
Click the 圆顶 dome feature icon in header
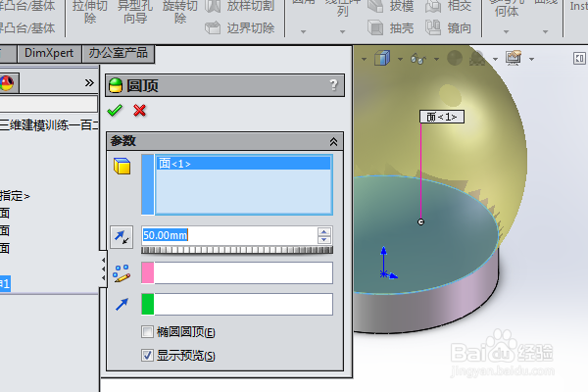point(116,85)
